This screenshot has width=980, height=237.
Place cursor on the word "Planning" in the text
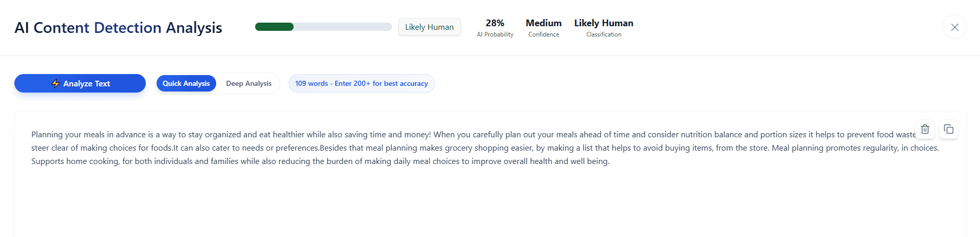[x=47, y=135]
